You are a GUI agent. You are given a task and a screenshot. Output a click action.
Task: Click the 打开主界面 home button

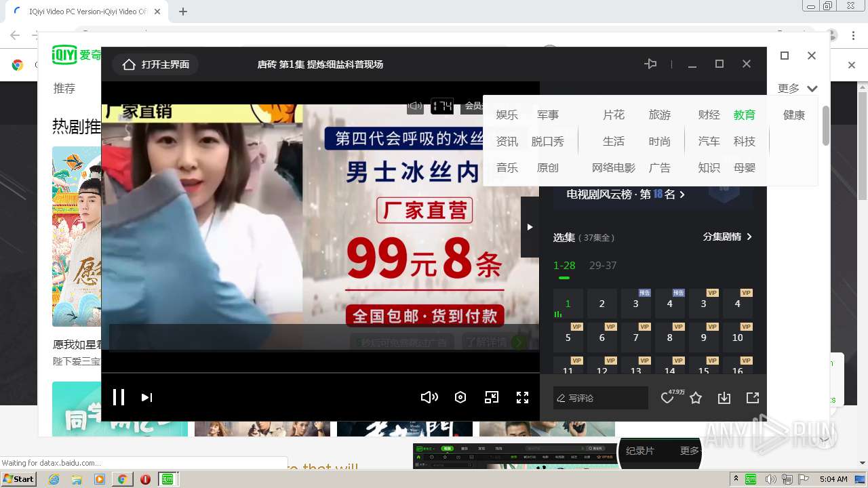coord(156,64)
